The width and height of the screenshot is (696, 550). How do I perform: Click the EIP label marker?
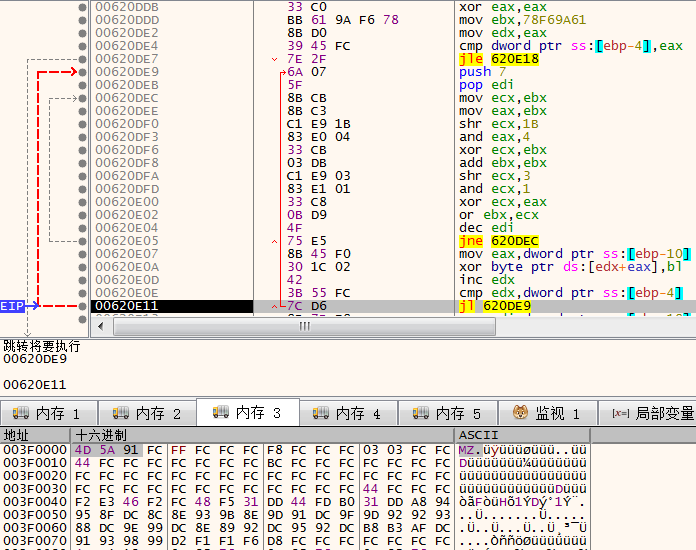[12, 306]
